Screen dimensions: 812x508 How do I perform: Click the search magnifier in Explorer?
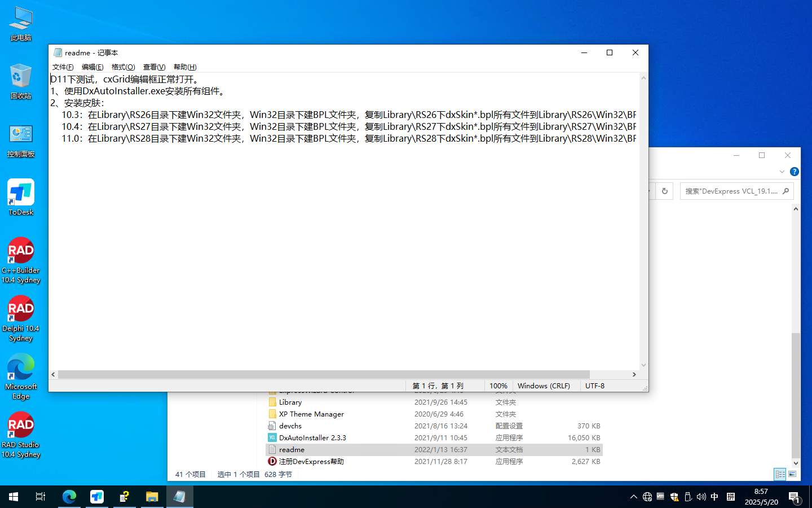pos(785,191)
